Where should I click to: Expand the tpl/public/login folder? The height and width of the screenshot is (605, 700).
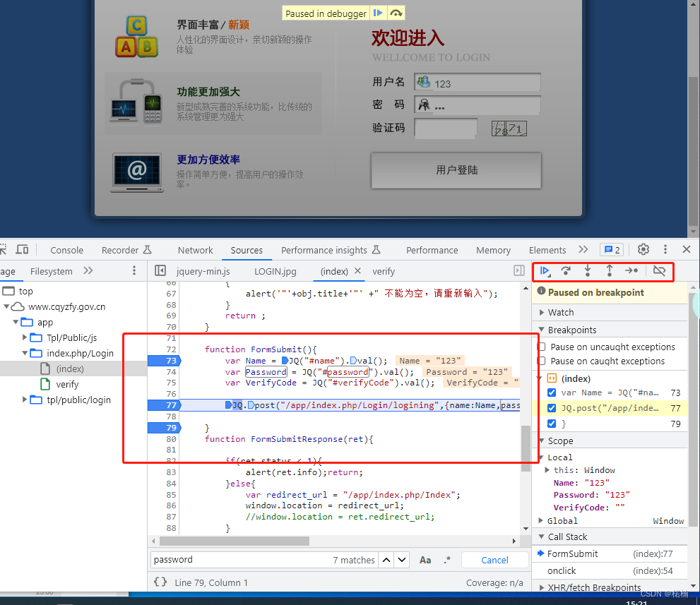(25, 400)
